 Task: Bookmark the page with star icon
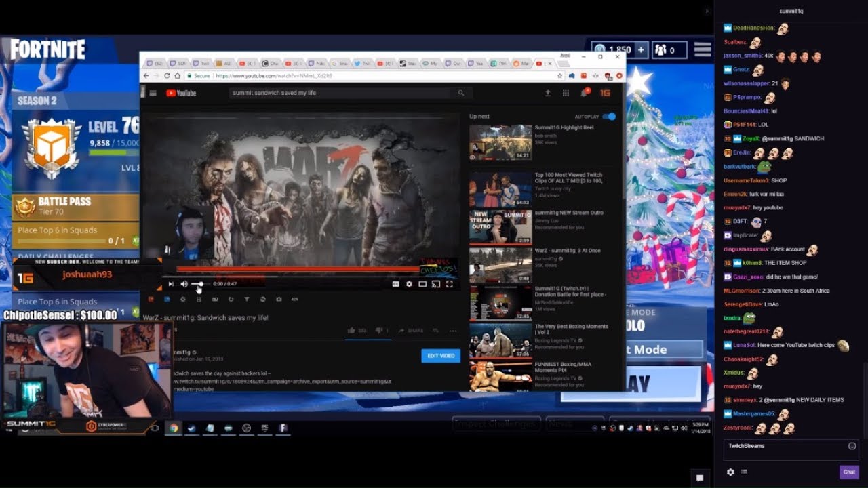click(x=561, y=76)
